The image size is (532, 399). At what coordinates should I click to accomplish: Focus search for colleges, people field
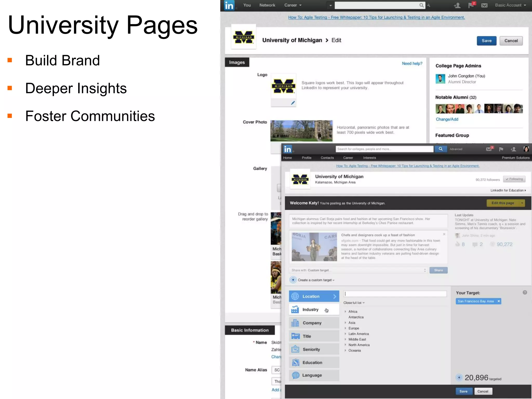(x=384, y=149)
